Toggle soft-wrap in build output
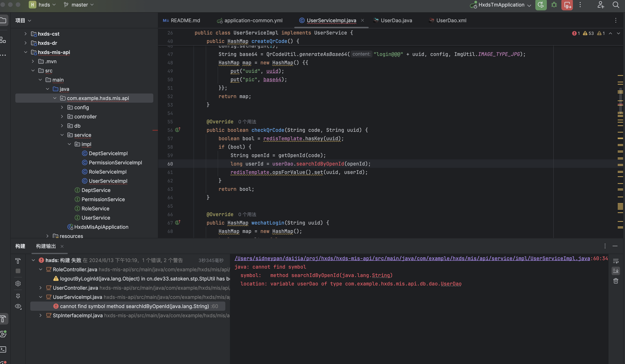The width and height of the screenshot is (625, 364). 616,261
